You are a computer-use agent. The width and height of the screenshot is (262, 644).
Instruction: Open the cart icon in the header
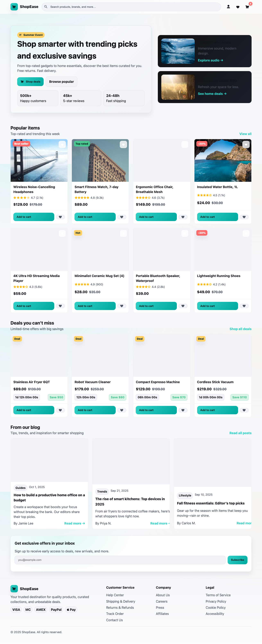coord(247,7)
